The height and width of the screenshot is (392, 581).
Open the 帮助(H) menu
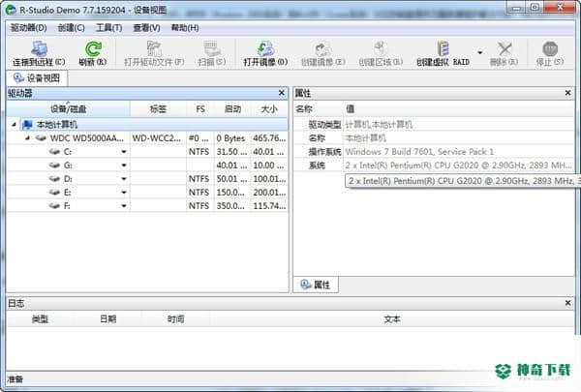(185, 28)
